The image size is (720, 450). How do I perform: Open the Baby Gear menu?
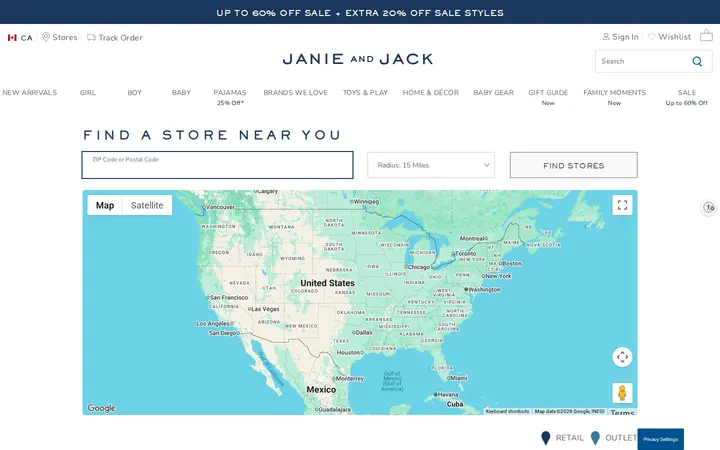click(494, 92)
